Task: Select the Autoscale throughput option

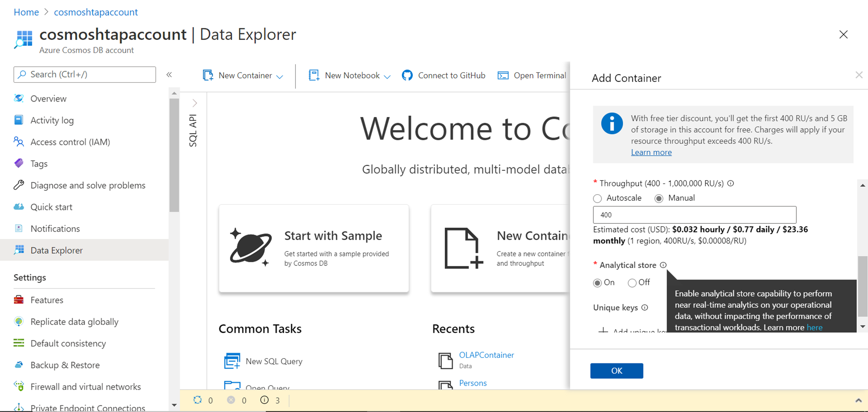Action: click(598, 198)
